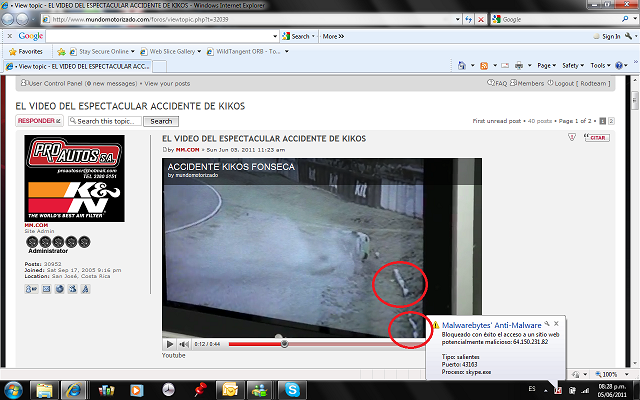The height and width of the screenshot is (400, 640).
Task: Select the 'View topic' browser tab
Action: click(85, 66)
